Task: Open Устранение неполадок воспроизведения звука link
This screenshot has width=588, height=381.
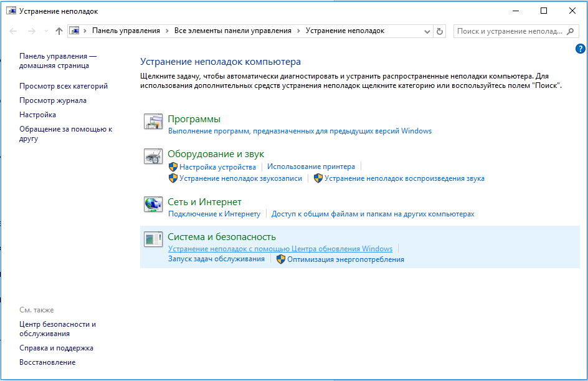Action: click(405, 178)
